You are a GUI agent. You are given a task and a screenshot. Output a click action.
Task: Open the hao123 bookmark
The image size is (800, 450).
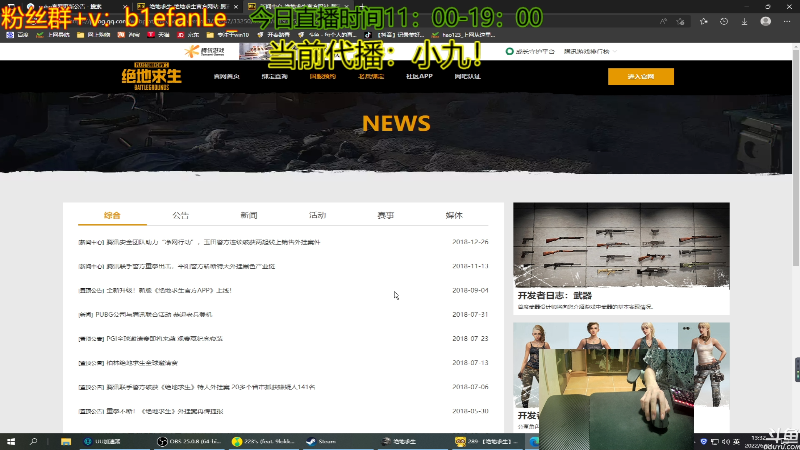pos(463,35)
